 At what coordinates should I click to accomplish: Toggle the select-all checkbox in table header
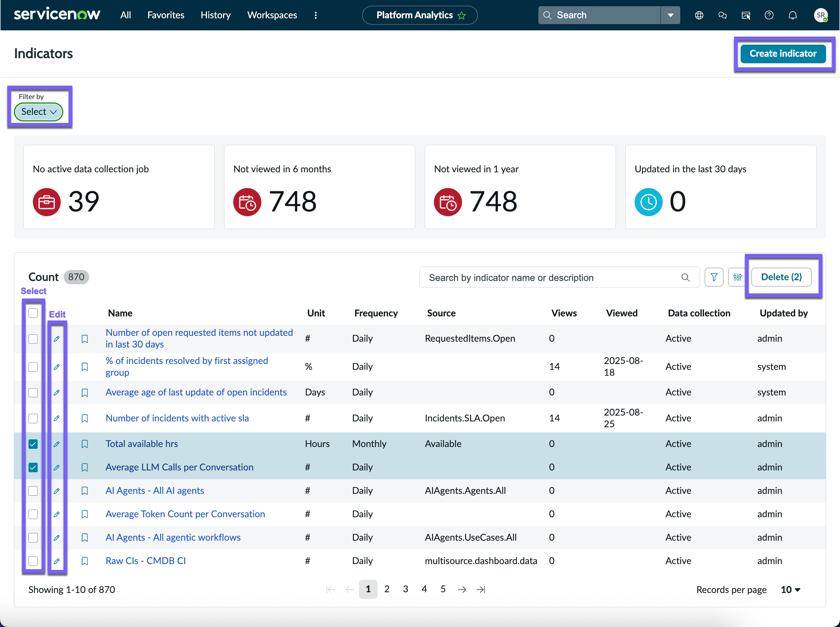coord(33,313)
